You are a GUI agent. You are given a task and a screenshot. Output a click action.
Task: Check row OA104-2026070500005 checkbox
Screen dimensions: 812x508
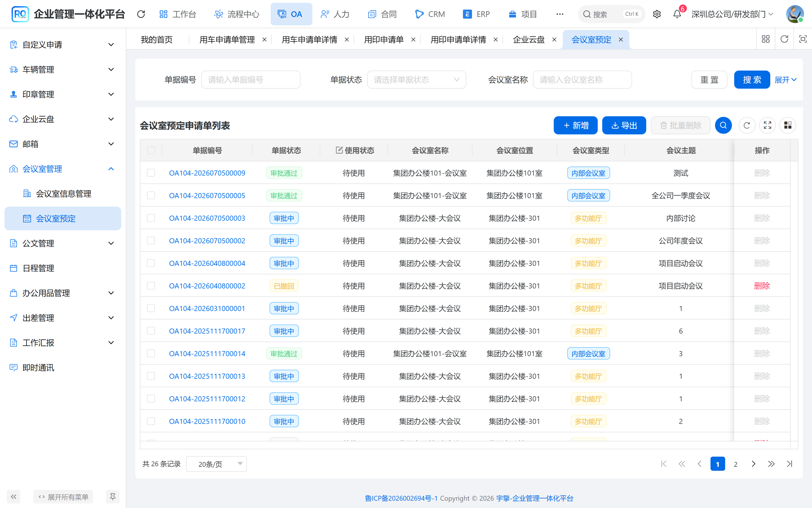151,195
